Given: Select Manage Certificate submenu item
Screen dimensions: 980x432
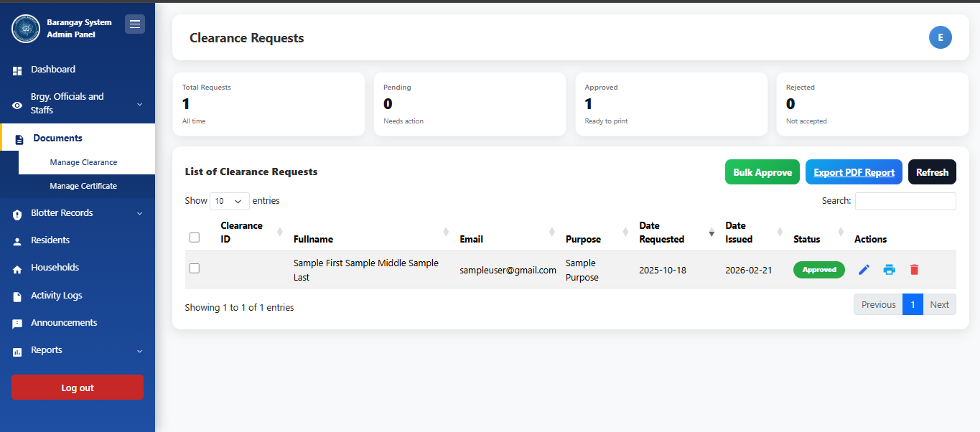Looking at the screenshot, I should [83, 186].
